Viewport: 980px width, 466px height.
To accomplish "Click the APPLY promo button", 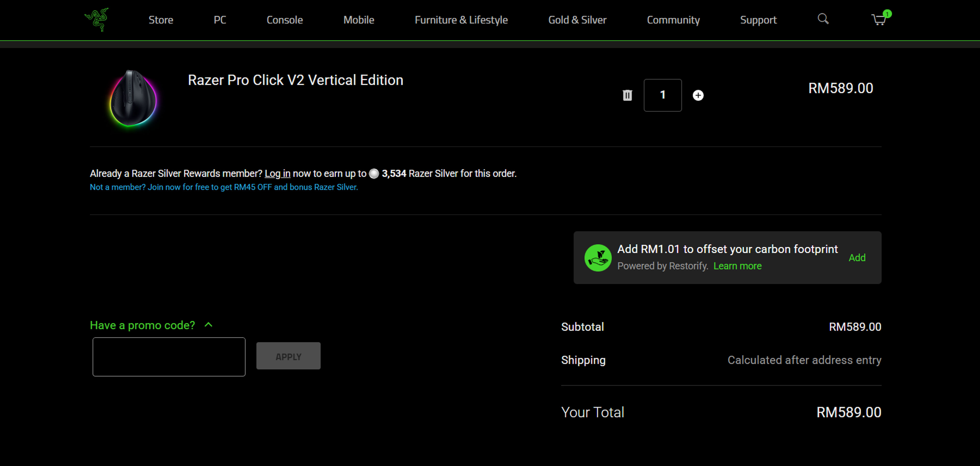I will point(288,356).
